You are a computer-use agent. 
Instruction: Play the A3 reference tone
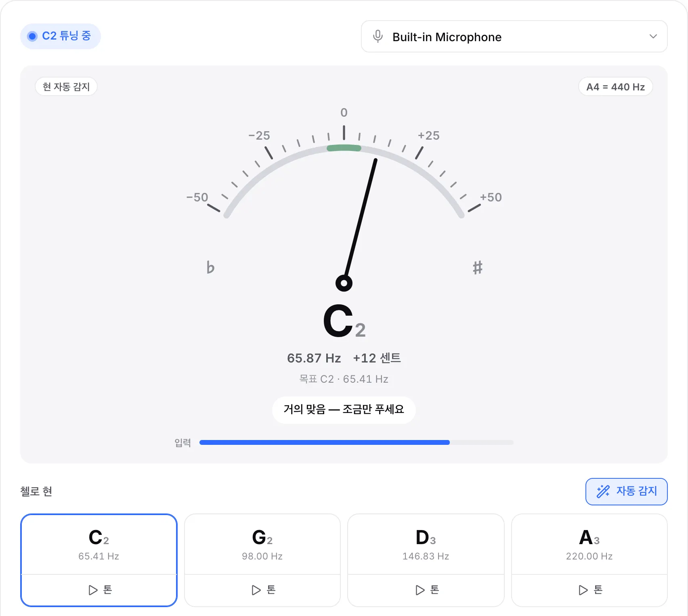tap(589, 590)
